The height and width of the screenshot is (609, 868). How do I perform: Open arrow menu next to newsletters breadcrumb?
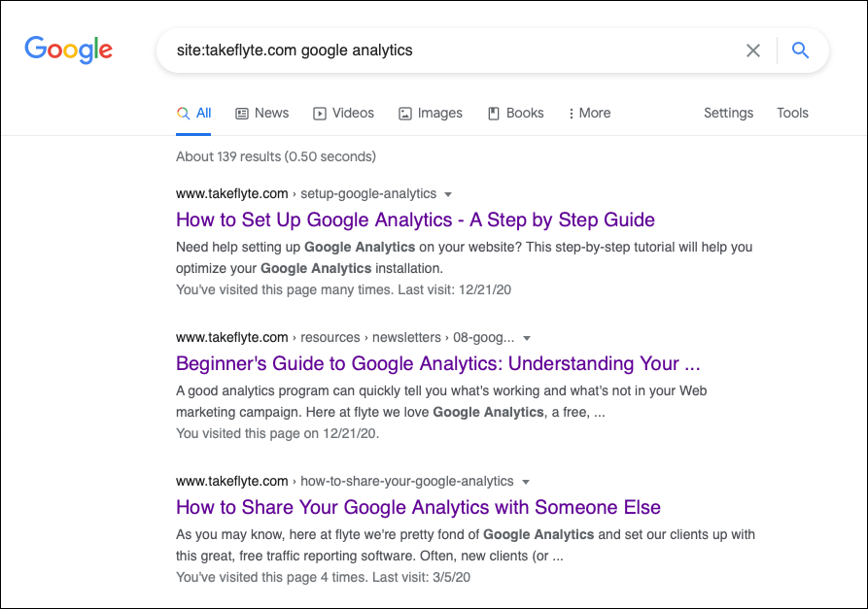tap(527, 338)
